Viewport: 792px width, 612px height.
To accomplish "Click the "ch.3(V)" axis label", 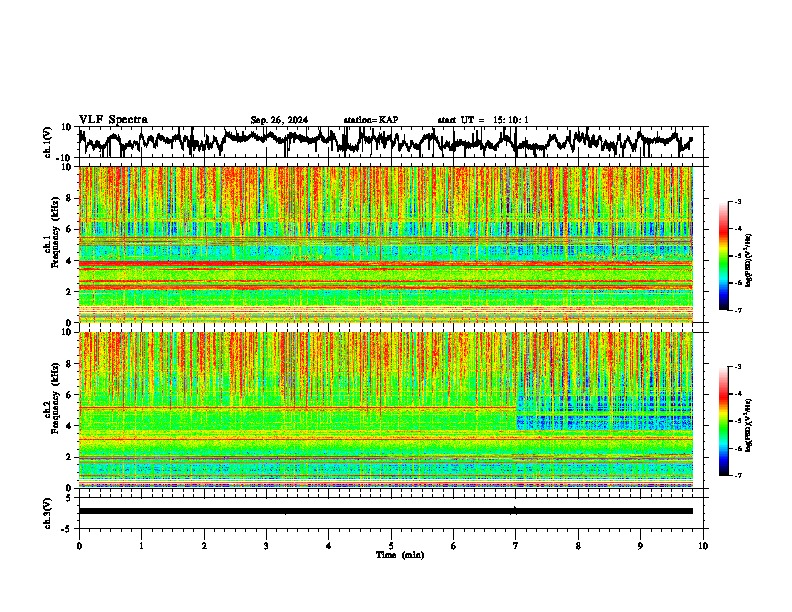I will (48, 514).
